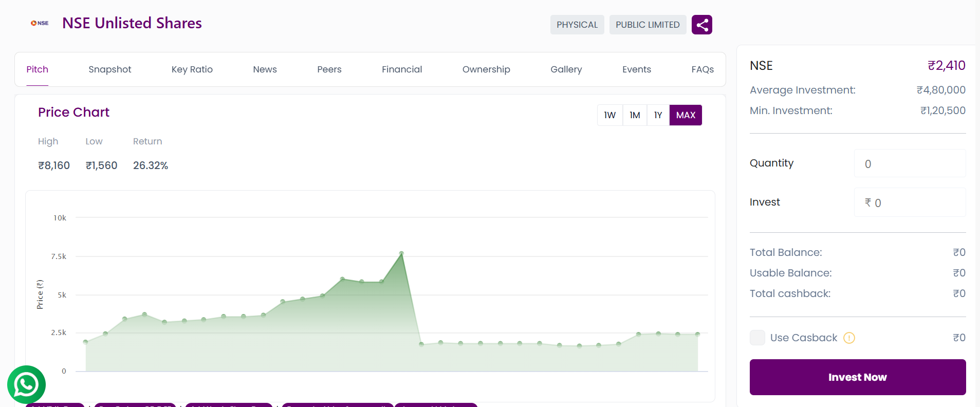The height and width of the screenshot is (407, 980).
Task: Enable the Use Cashback checkbox
Action: 757,338
